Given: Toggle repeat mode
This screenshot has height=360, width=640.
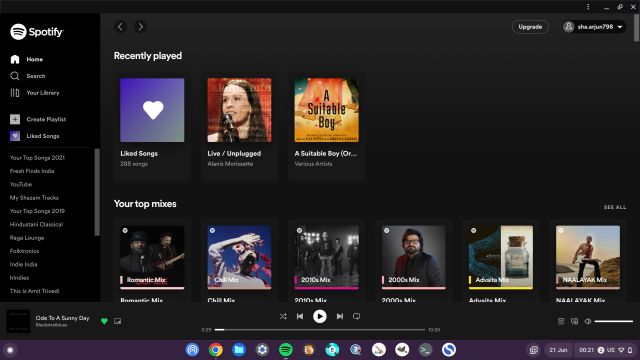Looking at the screenshot, I should coord(356,316).
